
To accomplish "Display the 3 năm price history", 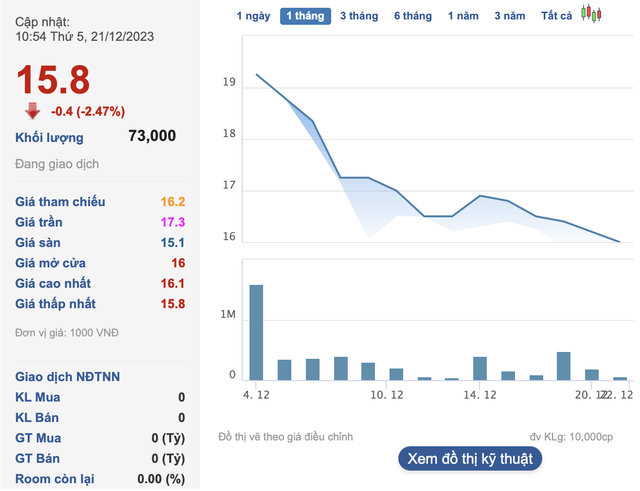I will click(509, 16).
